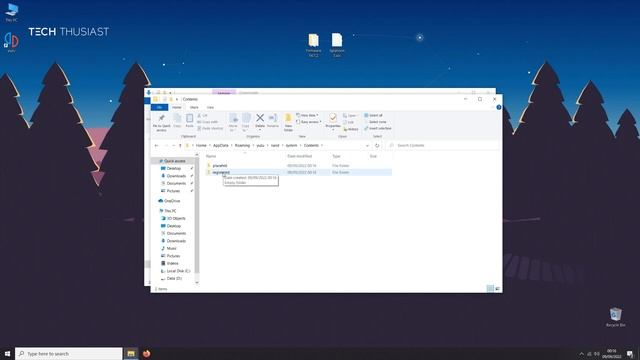Open the File tab
The width and height of the screenshot is (640, 360).
point(160,107)
